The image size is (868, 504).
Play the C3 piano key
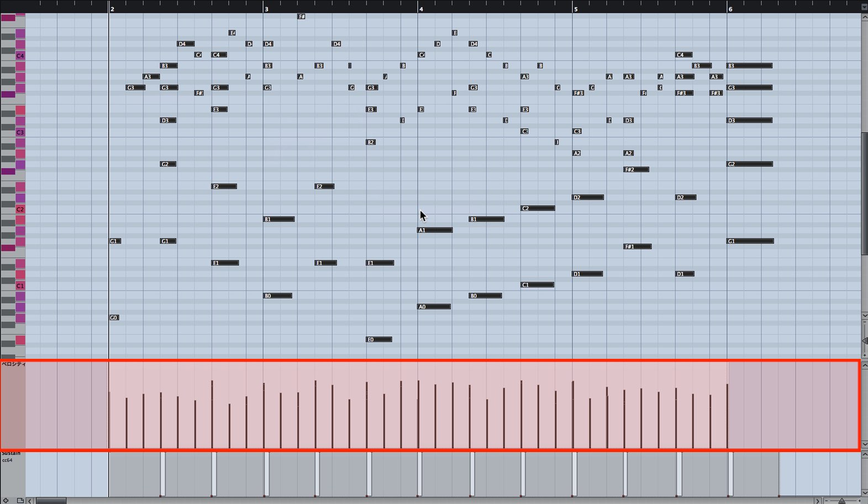click(20, 132)
